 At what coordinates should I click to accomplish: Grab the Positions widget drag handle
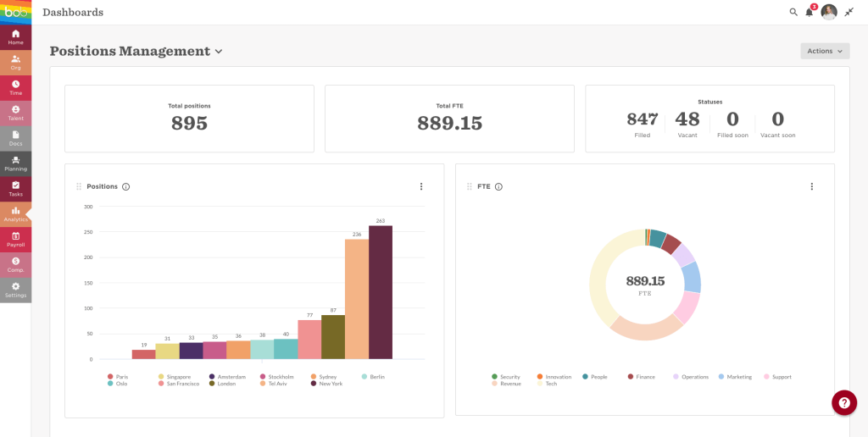[79, 186]
